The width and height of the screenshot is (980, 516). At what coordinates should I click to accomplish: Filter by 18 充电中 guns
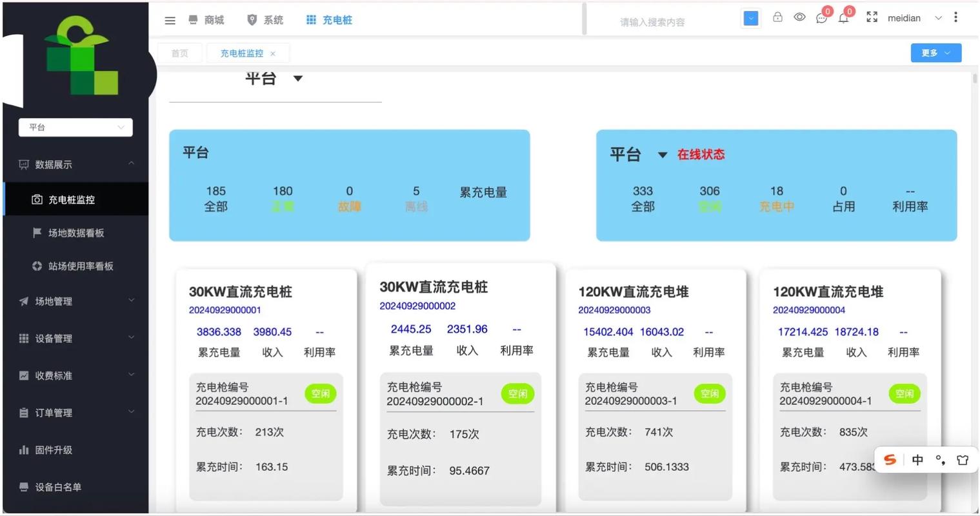click(x=777, y=199)
